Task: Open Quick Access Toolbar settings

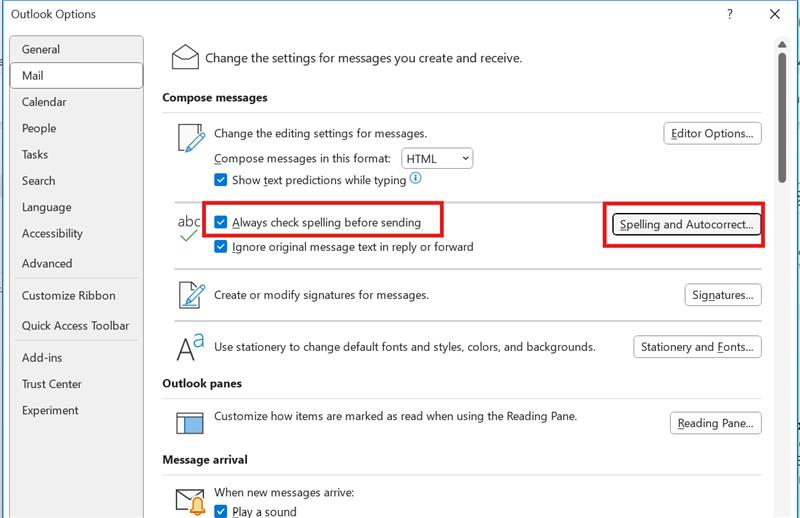Action: tap(77, 326)
